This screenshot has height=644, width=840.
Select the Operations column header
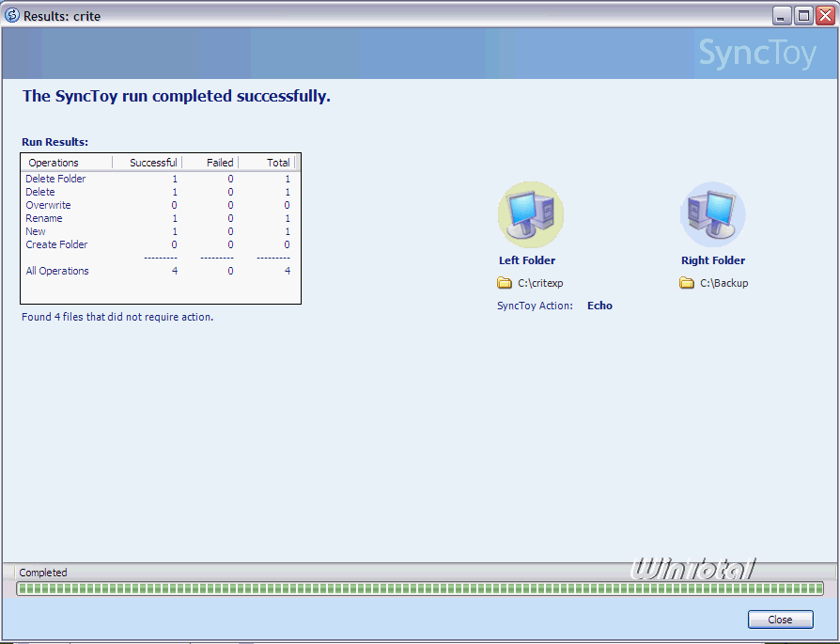[67, 163]
